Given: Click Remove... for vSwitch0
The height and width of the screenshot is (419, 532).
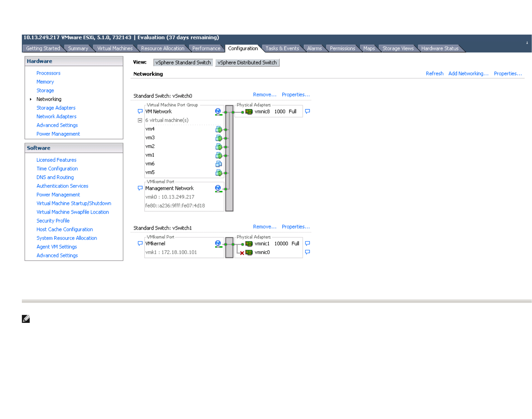Looking at the screenshot, I should tap(265, 95).
